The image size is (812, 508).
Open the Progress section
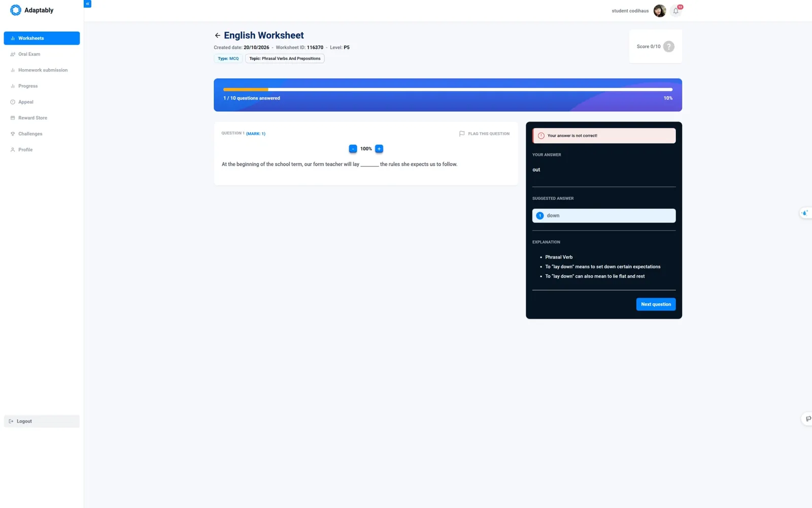pyautogui.click(x=42, y=86)
